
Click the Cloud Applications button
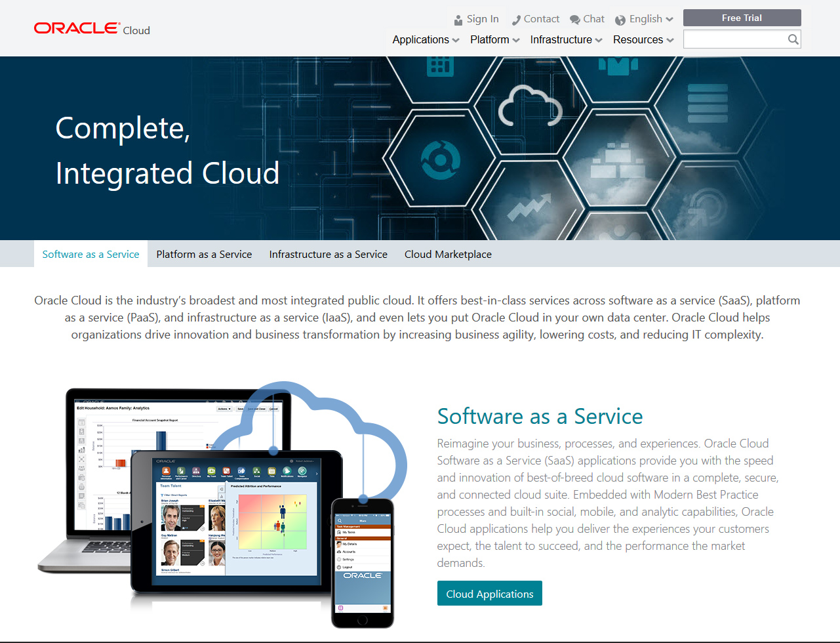[x=490, y=594]
